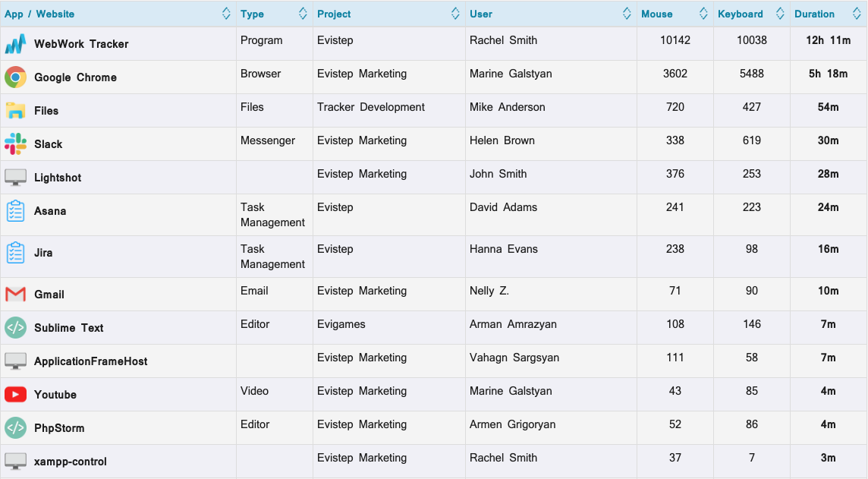Select the Jira app name
Screen dimensions: 868x479
[43, 253]
